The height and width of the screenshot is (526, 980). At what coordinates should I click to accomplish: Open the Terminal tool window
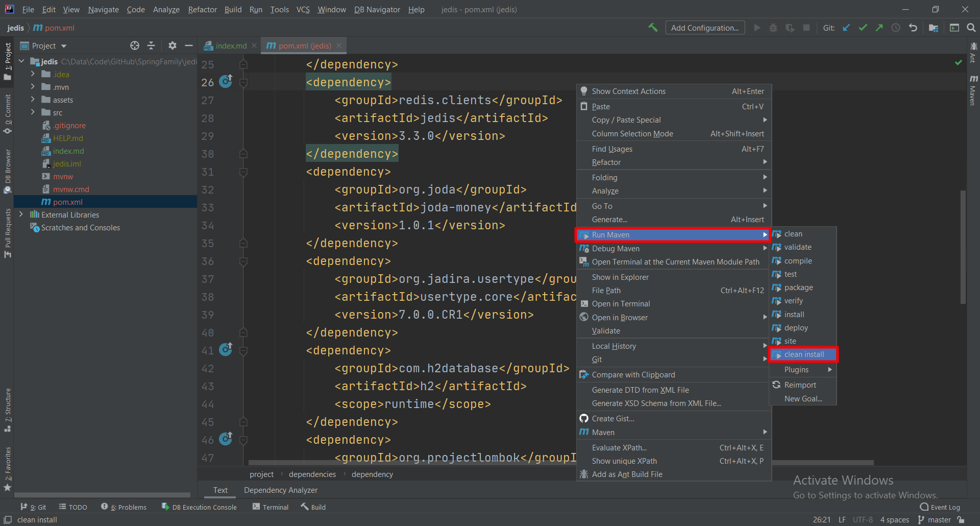(271, 507)
